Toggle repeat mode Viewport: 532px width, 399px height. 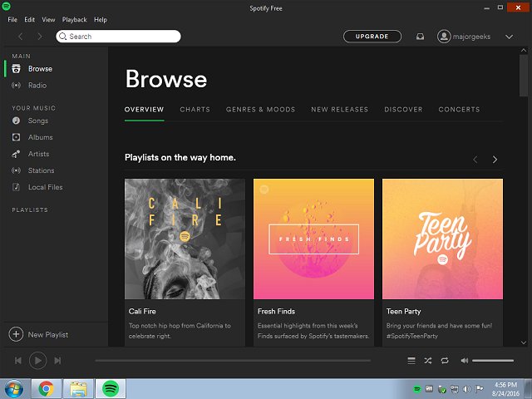click(446, 360)
